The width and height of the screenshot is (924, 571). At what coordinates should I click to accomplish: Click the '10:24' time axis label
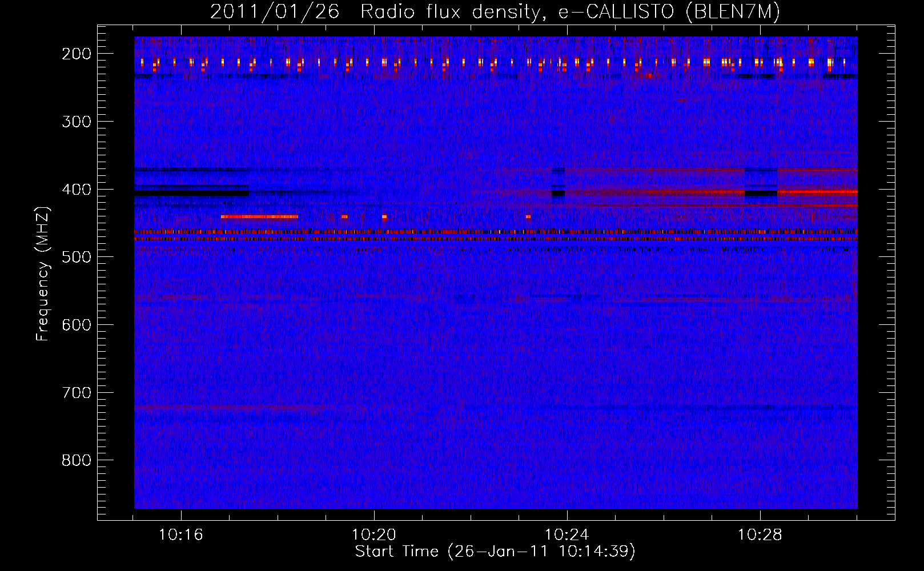567,535
